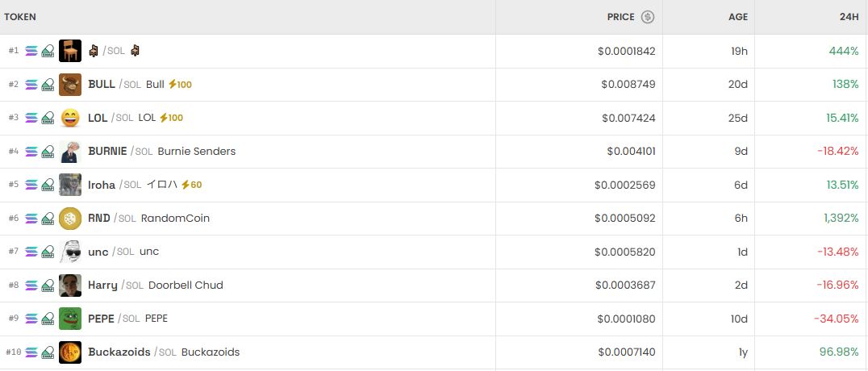
Task: Click the Solana chain icon in row 4
Action: (31, 151)
